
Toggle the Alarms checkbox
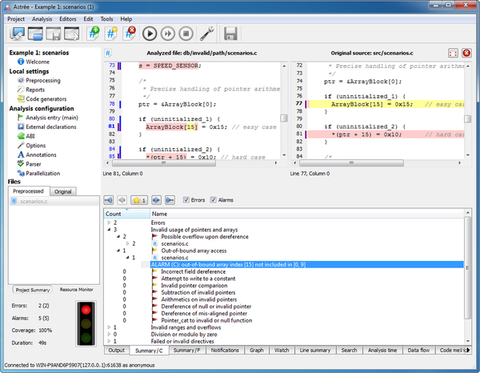click(213, 200)
